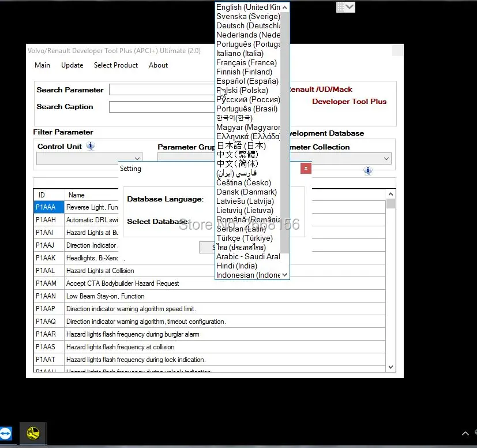Open the About menu
The height and width of the screenshot is (448, 477).
click(x=158, y=65)
